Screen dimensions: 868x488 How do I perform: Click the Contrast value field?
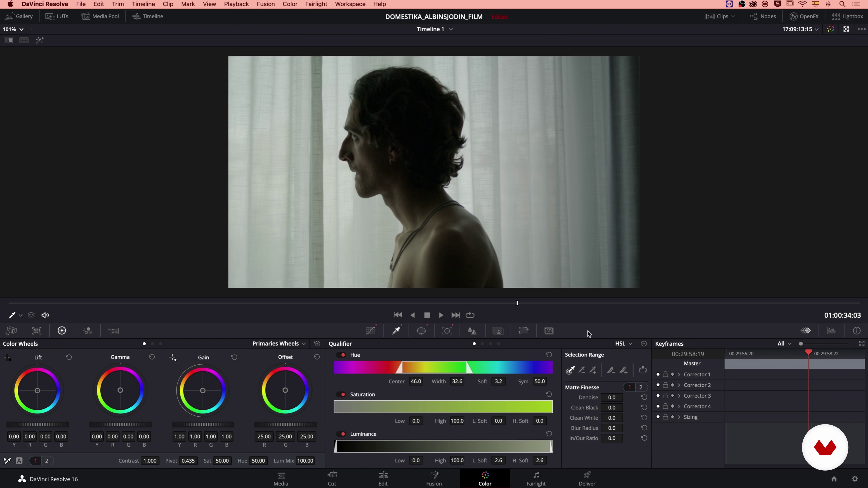150,461
